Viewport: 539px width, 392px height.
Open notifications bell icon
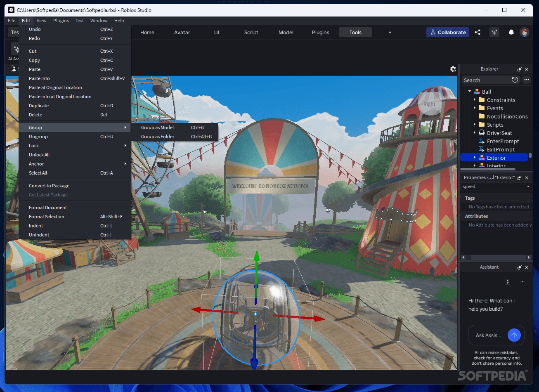tap(511, 32)
